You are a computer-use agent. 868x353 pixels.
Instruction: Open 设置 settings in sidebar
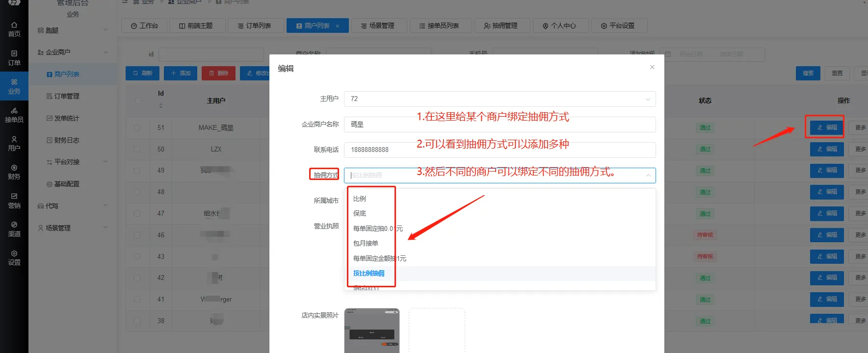[x=14, y=257]
